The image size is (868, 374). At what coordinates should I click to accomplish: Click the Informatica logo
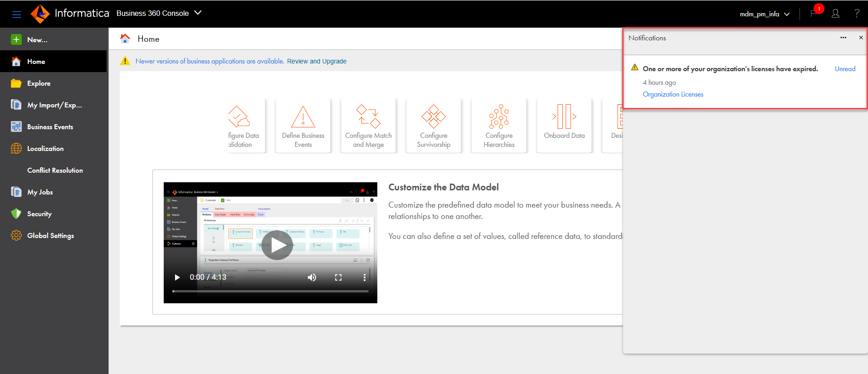pos(70,14)
